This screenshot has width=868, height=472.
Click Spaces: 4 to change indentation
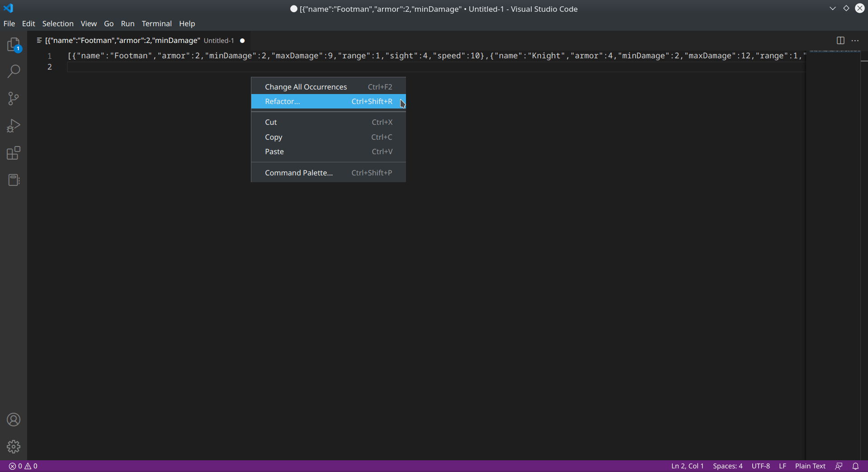pos(728,466)
